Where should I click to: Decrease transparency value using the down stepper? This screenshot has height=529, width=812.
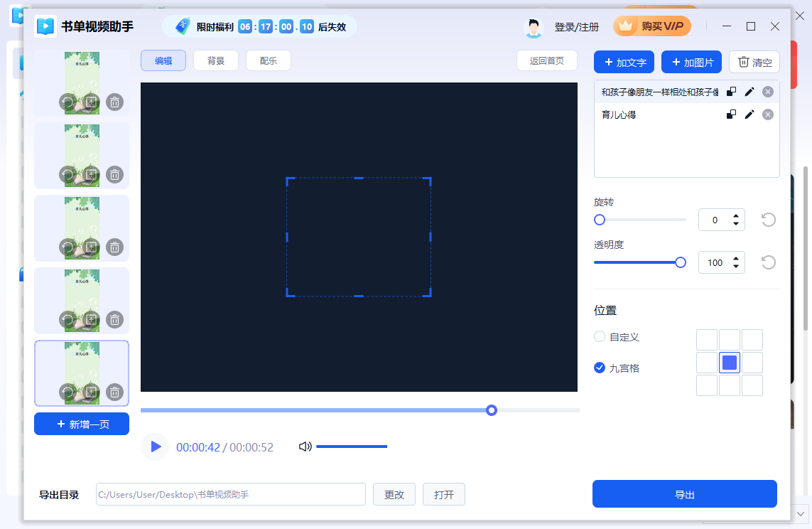[x=736, y=266]
